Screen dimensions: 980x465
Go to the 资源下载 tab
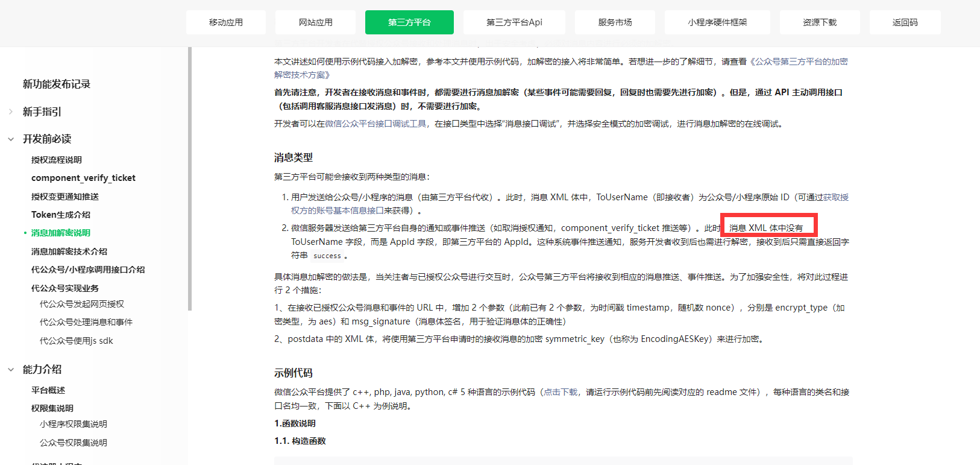(820, 22)
